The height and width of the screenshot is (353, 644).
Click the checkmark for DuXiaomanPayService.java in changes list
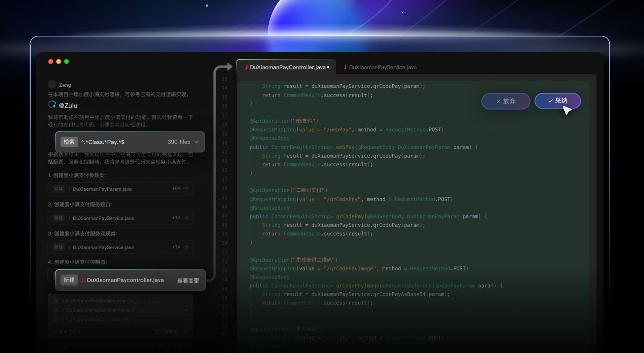186,301
